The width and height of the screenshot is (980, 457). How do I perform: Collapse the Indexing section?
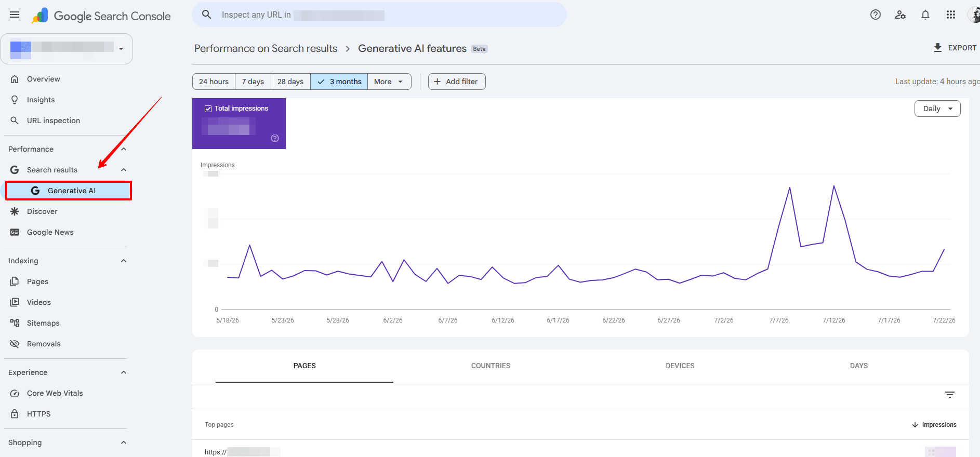[124, 261]
